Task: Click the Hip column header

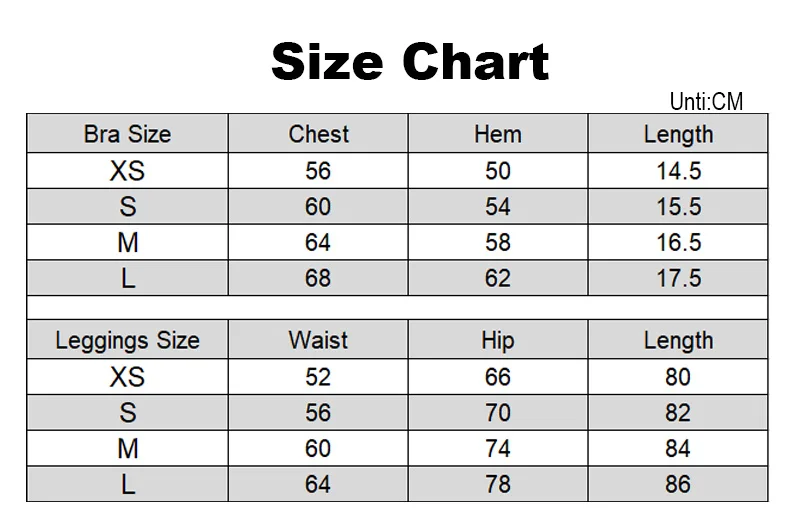Action: pyautogui.click(x=498, y=340)
